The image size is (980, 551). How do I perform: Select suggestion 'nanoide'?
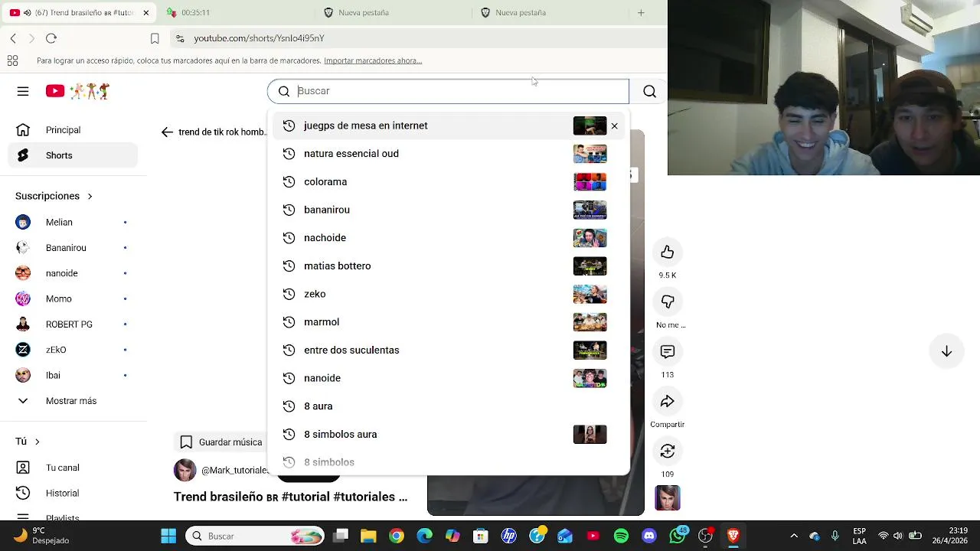point(449,378)
